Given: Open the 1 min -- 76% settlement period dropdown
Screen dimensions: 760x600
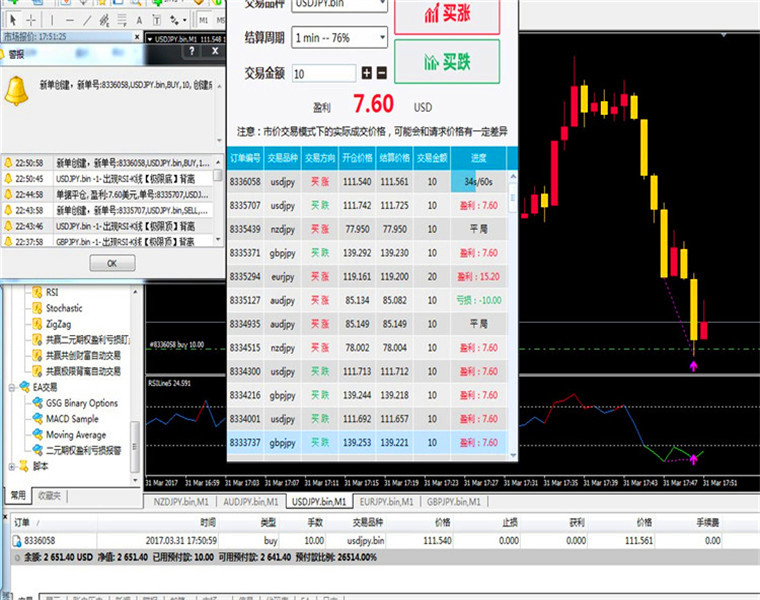Looking at the screenshot, I should pyautogui.click(x=339, y=37).
